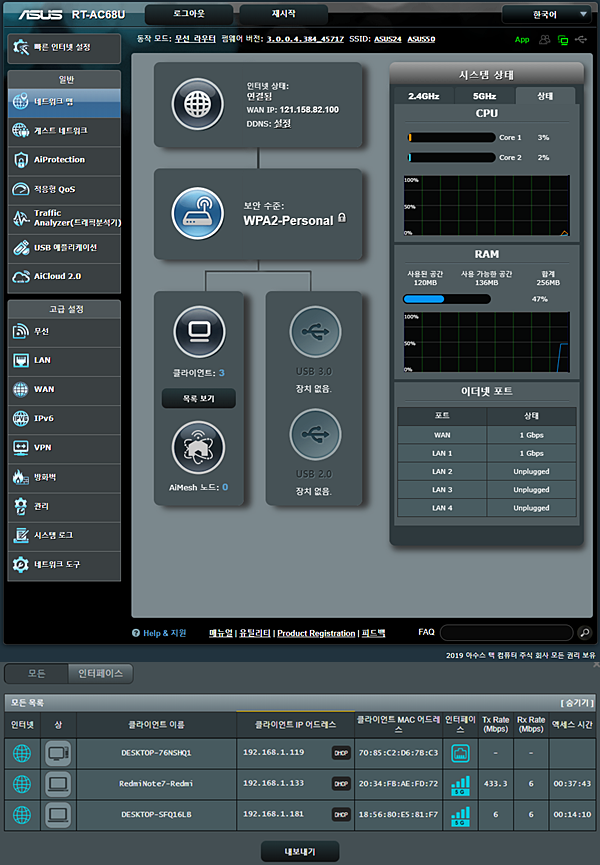600x865 pixels.
Task: Open the Utility link in the footer
Action: click(255, 633)
